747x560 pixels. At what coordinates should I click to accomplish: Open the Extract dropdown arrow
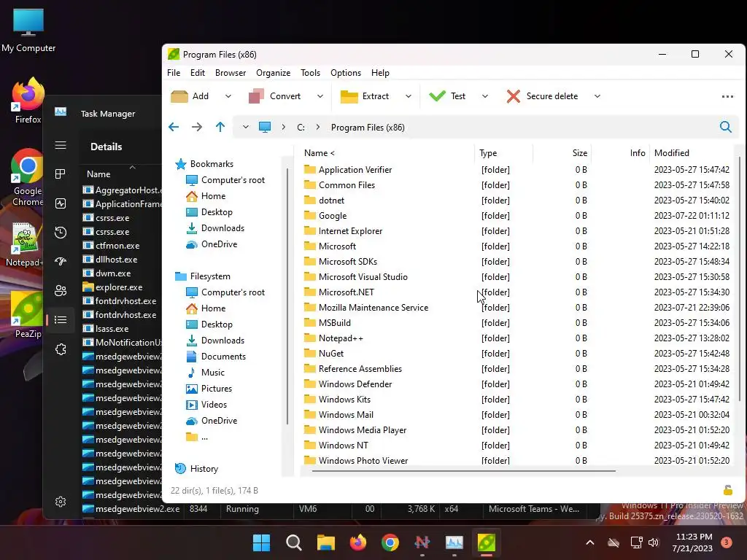coord(409,96)
